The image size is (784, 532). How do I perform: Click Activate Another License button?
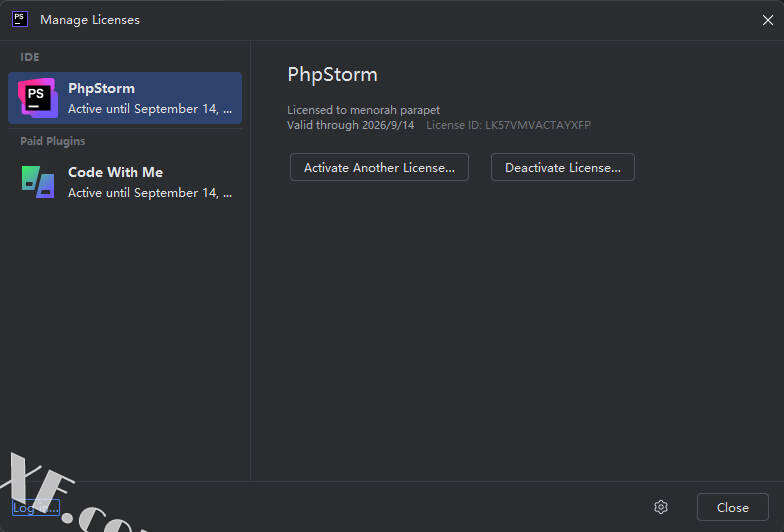pyautogui.click(x=379, y=168)
